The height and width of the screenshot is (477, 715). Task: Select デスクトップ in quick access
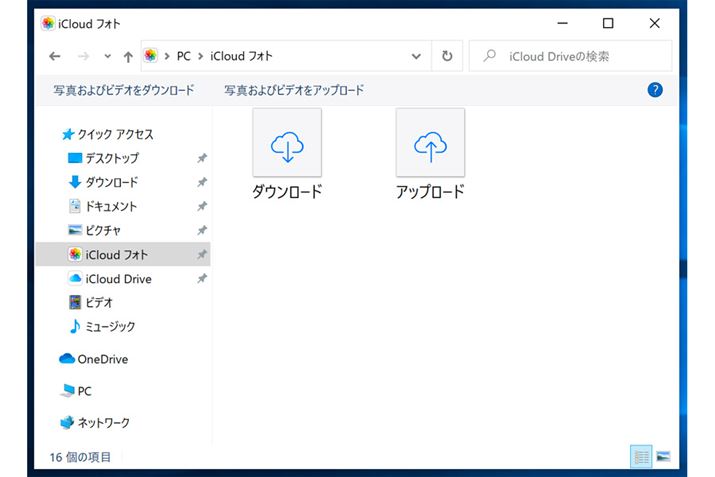111,158
